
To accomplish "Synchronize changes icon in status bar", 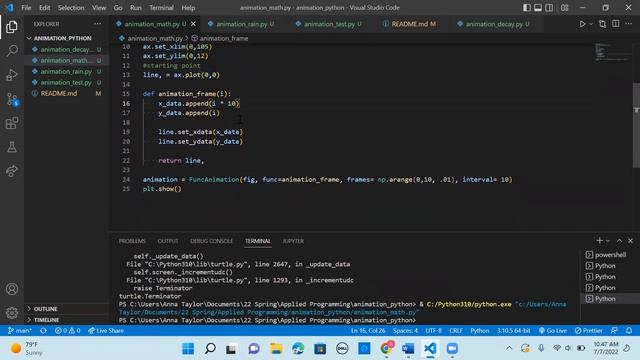I will pos(43,331).
